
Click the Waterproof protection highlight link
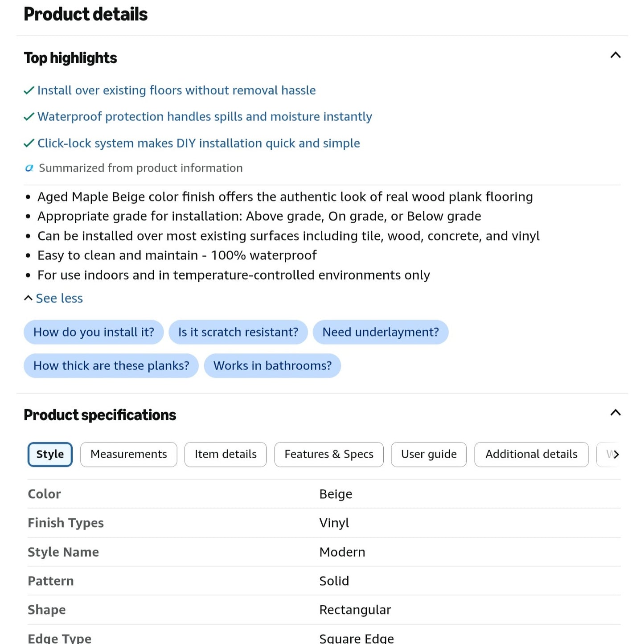pos(205,117)
